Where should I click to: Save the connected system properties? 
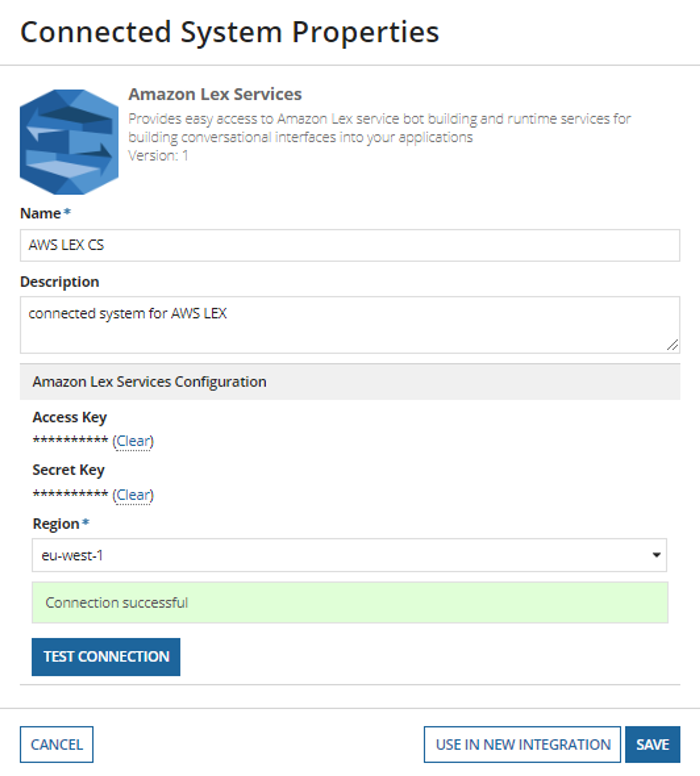[653, 744]
